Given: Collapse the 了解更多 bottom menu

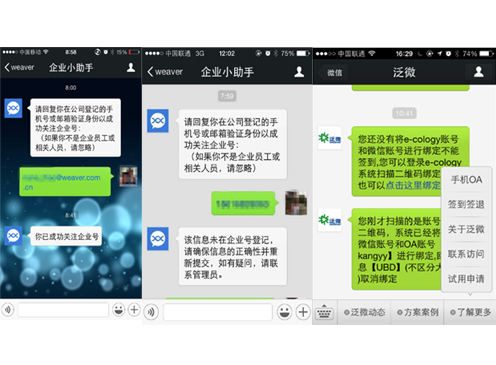Looking at the screenshot, I should click(x=470, y=312).
